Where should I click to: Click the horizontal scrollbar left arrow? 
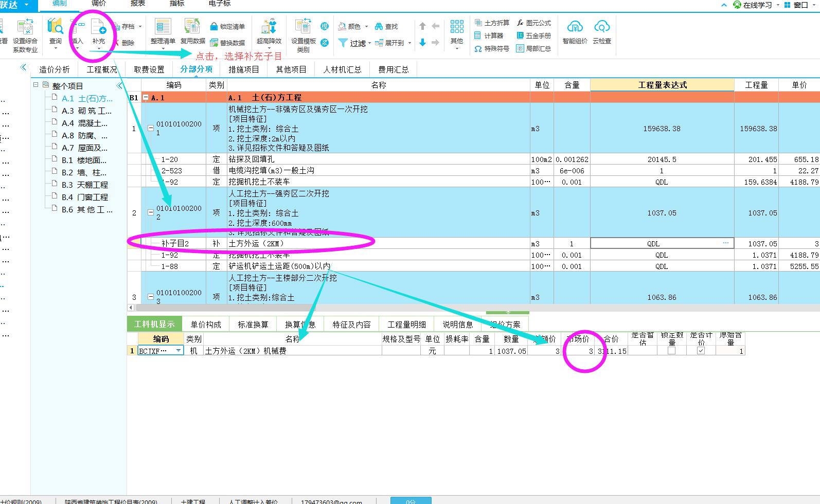point(131,308)
